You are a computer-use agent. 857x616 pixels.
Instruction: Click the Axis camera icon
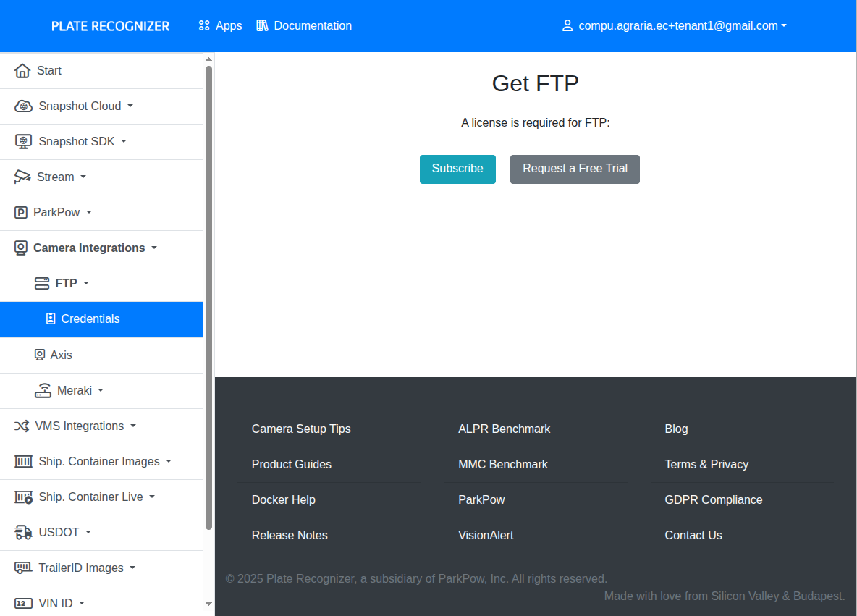pyautogui.click(x=40, y=355)
